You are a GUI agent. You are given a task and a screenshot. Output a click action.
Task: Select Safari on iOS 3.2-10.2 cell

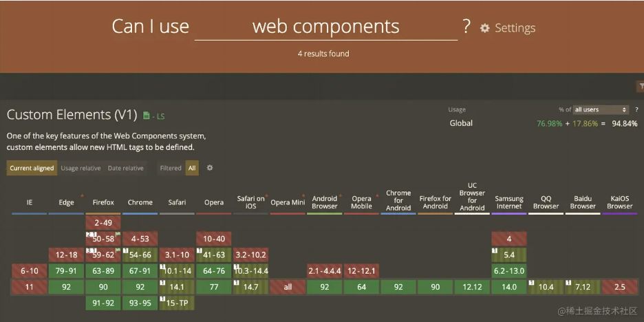(x=251, y=255)
